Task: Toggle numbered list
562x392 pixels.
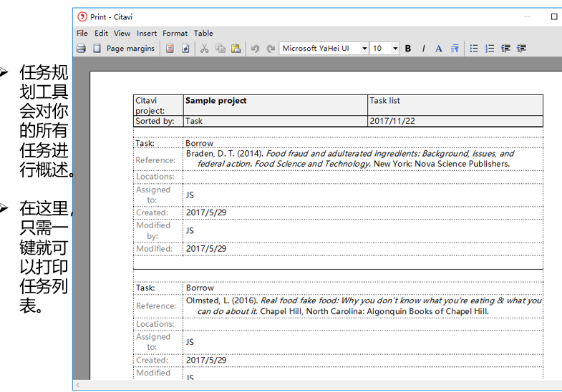Action: click(x=490, y=49)
